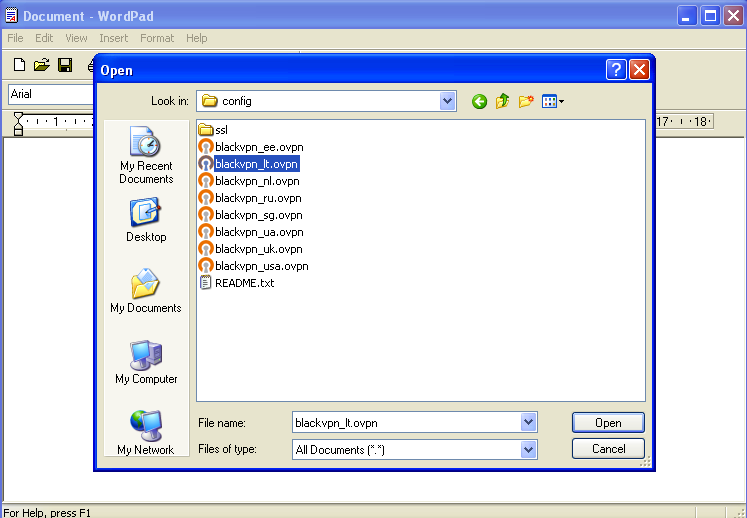The image size is (747, 518).
Task: Open My Network places shortcut
Action: coord(146,432)
